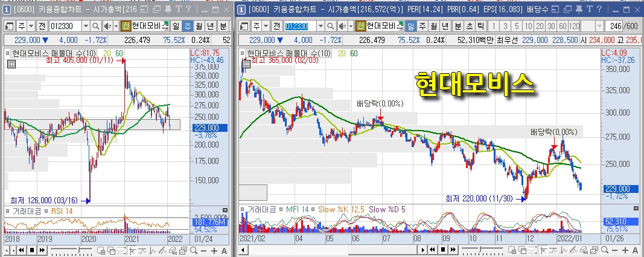Click pin icon in left window title bar
The width and height of the screenshot is (644, 257).
click(168, 8)
